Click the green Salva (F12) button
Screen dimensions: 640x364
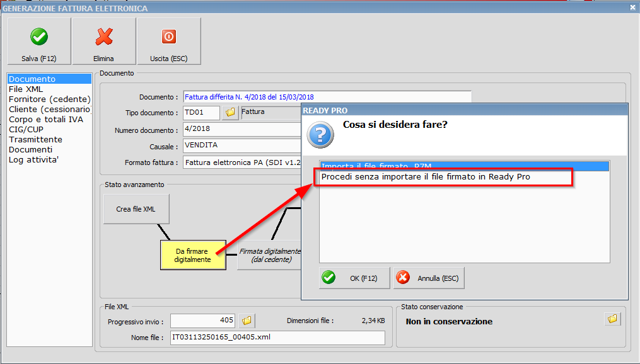coord(39,41)
